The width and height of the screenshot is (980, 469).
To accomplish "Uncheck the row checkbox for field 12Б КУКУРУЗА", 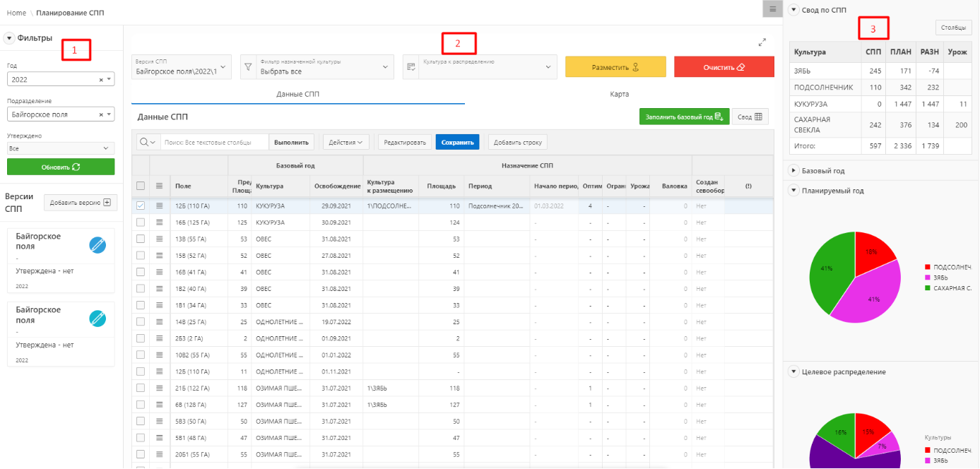I will pos(141,206).
